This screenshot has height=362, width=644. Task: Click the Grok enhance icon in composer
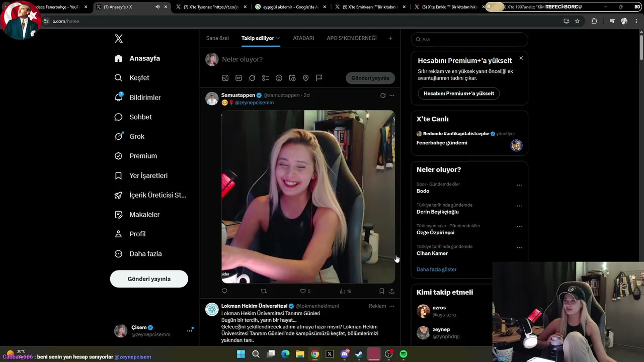pyautogui.click(x=252, y=78)
